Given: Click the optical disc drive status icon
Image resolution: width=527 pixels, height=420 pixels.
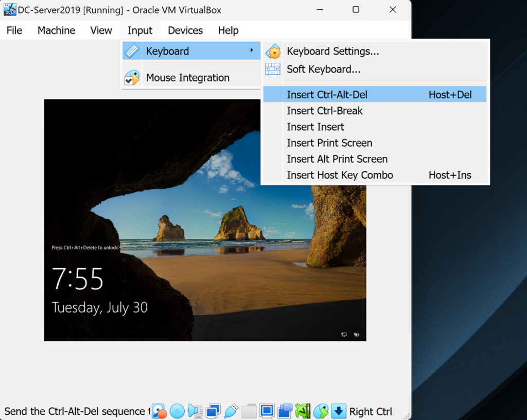Looking at the screenshot, I should click(x=177, y=411).
